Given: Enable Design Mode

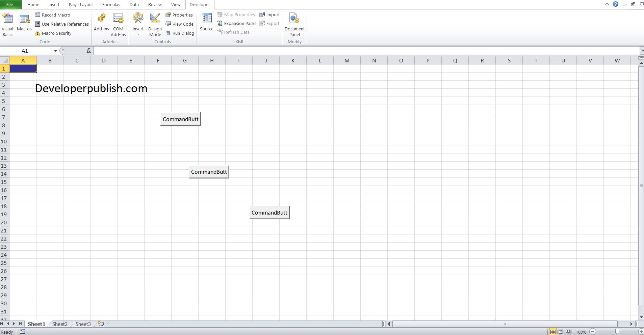Looking at the screenshot, I should point(155,24).
